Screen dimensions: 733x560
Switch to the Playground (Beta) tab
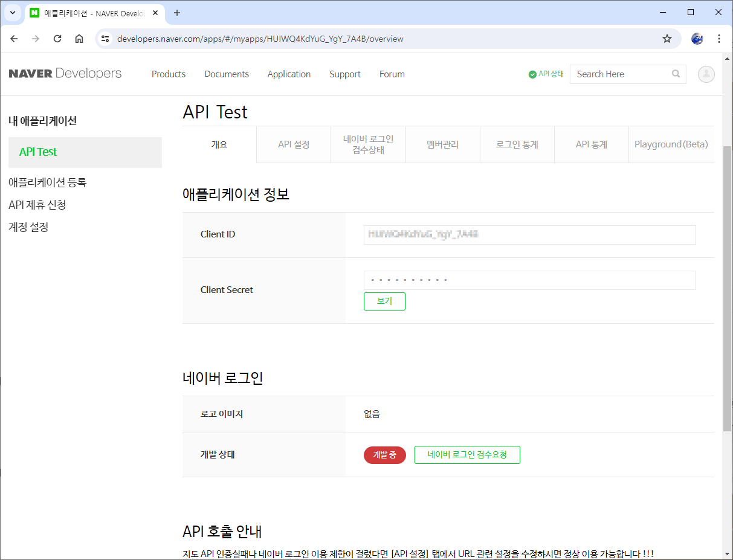pos(671,145)
